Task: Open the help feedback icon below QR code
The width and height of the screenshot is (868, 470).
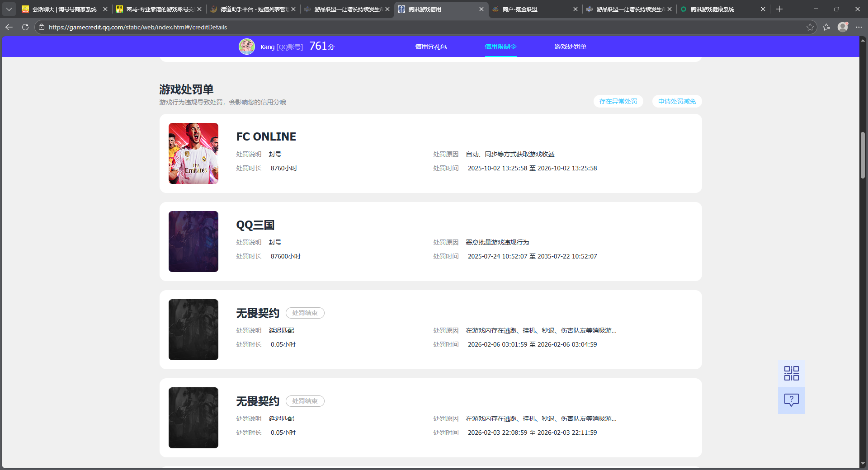Action: 791,400
